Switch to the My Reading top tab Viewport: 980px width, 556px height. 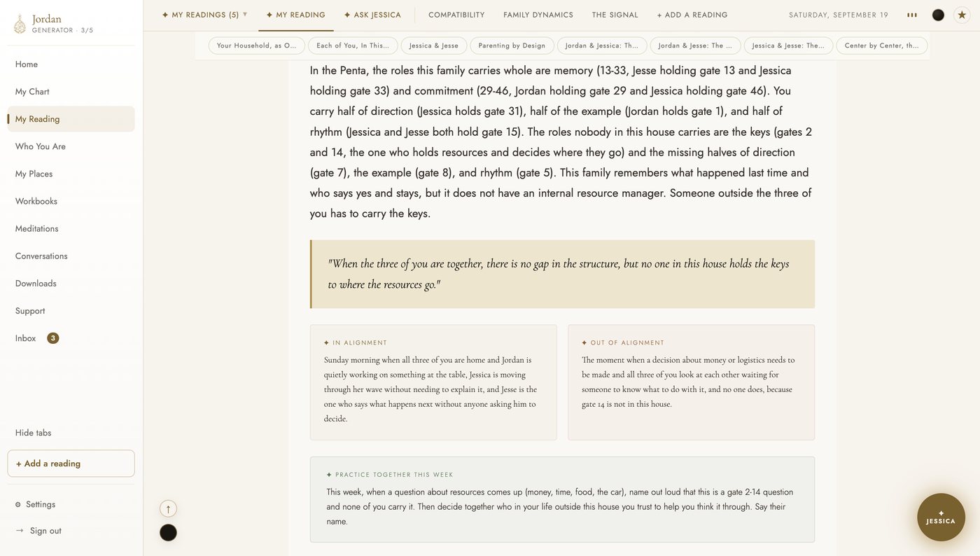(295, 15)
